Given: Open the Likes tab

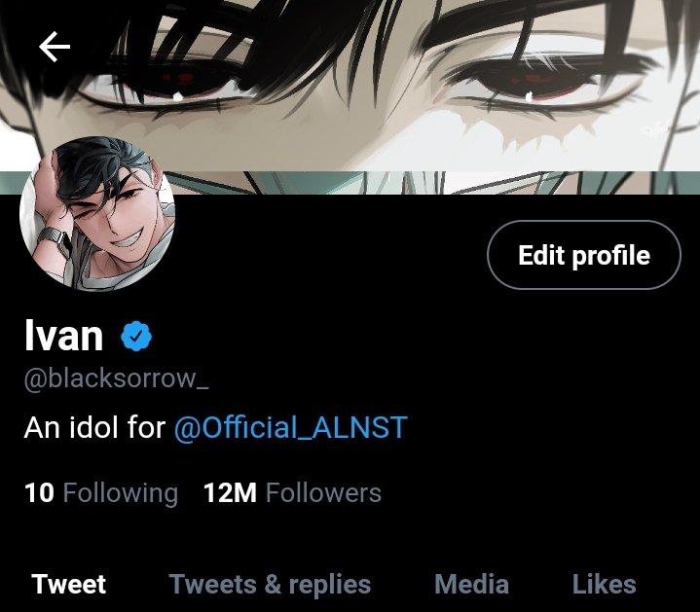Looking at the screenshot, I should tap(605, 584).
